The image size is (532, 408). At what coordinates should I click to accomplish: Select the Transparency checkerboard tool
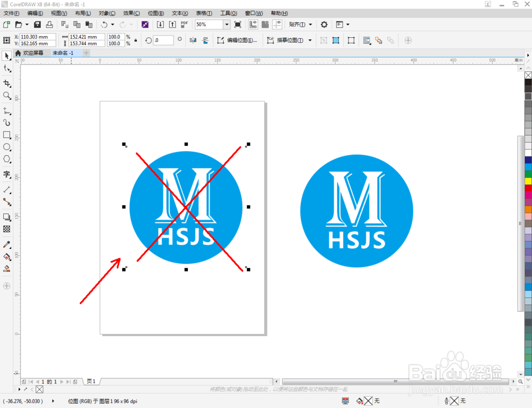(x=7, y=229)
